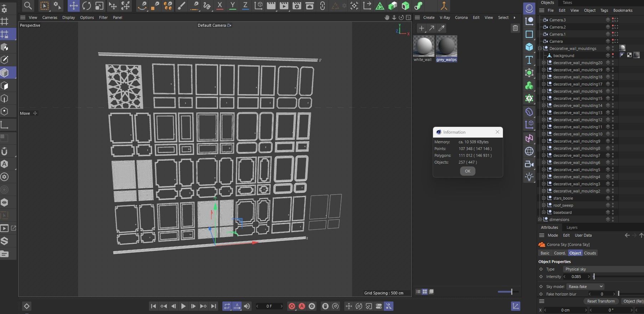Switch material manager to list view

418,292
